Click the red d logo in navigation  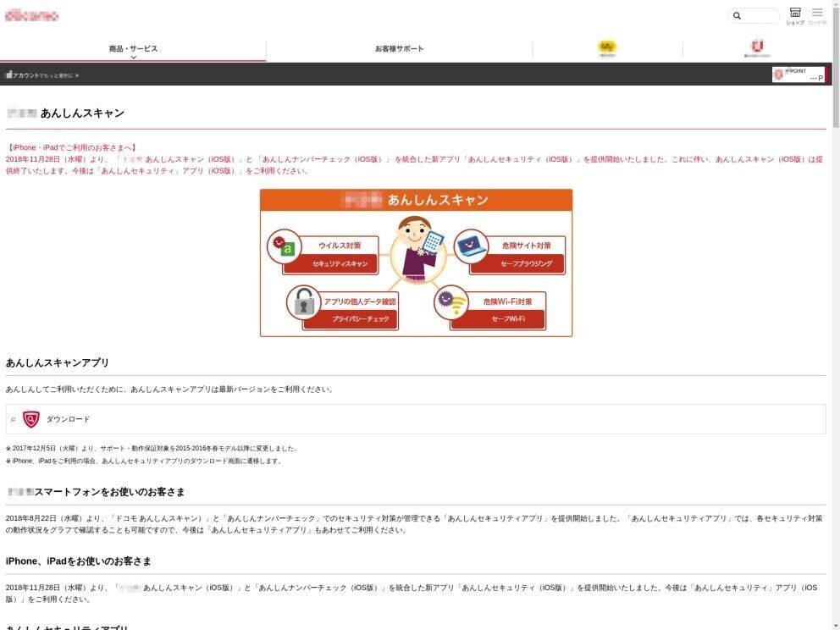tap(756, 47)
